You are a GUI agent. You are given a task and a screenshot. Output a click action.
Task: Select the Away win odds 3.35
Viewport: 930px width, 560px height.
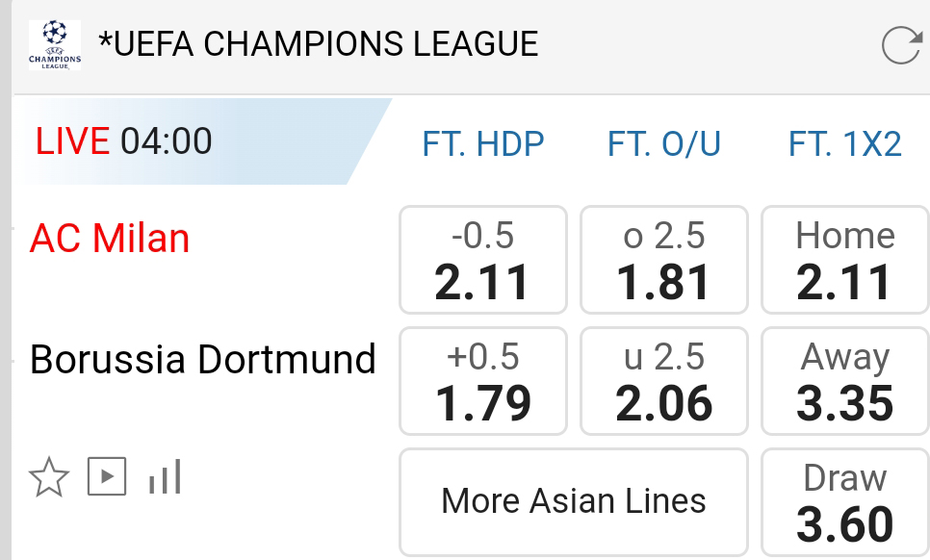point(844,381)
